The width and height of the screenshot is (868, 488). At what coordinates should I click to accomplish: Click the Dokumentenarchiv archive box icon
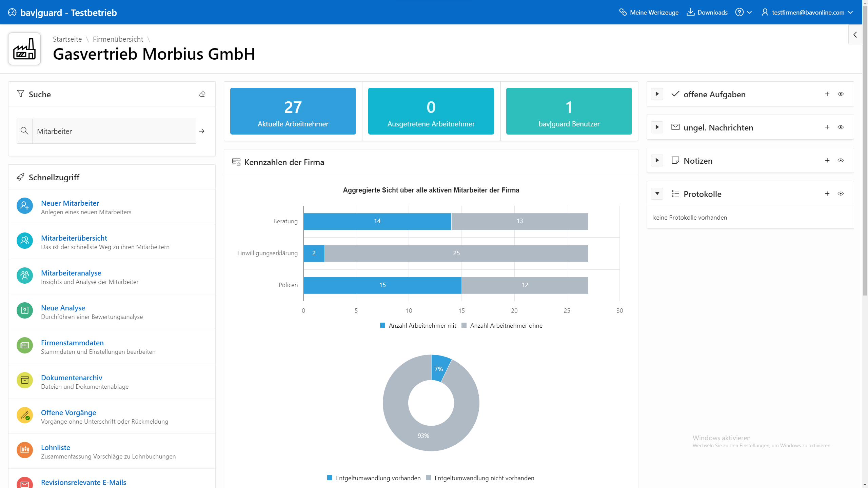click(x=25, y=380)
